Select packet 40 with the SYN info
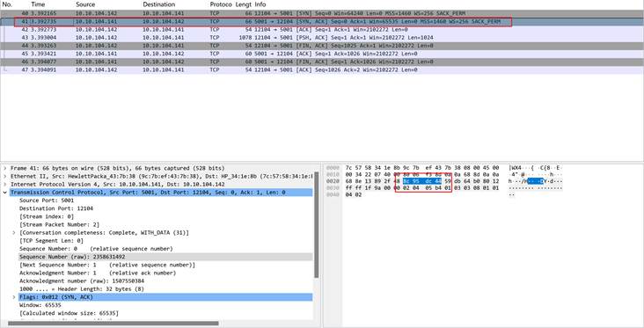 click(322, 13)
